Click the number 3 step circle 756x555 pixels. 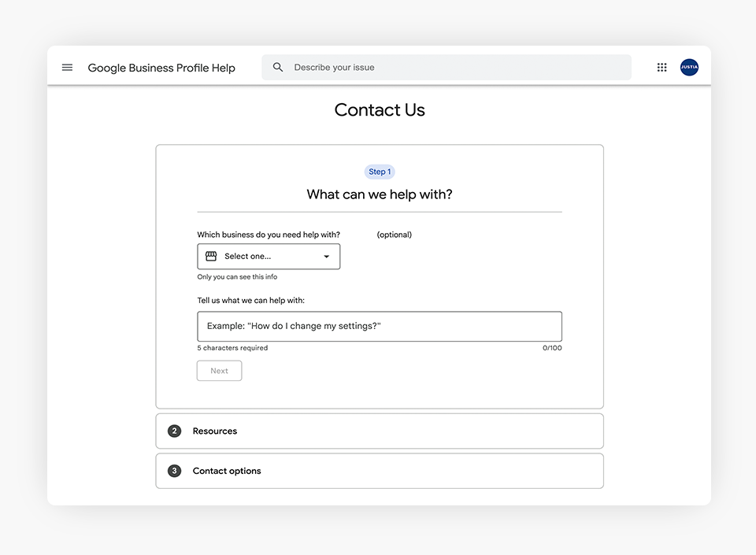(x=175, y=471)
